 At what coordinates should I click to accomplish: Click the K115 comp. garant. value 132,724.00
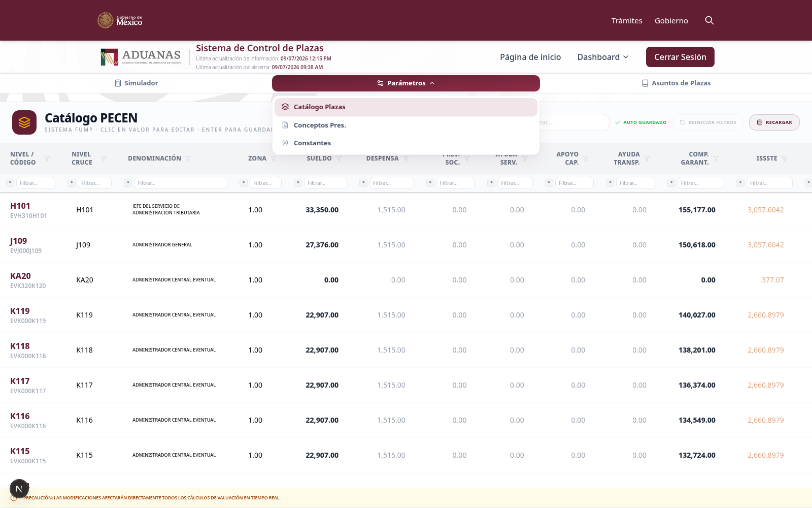pos(697,455)
